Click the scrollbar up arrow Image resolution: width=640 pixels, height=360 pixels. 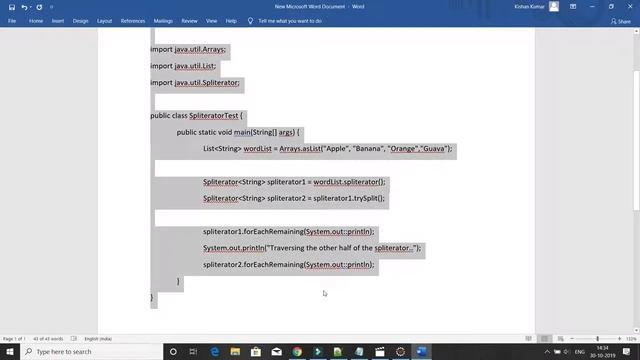(636, 31)
